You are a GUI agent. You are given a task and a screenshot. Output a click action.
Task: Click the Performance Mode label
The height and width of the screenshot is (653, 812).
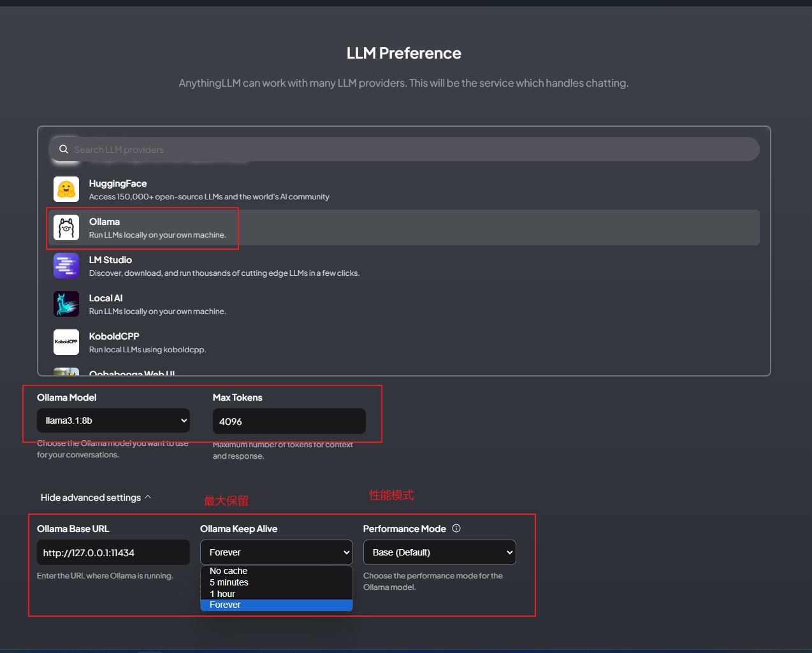(x=405, y=529)
